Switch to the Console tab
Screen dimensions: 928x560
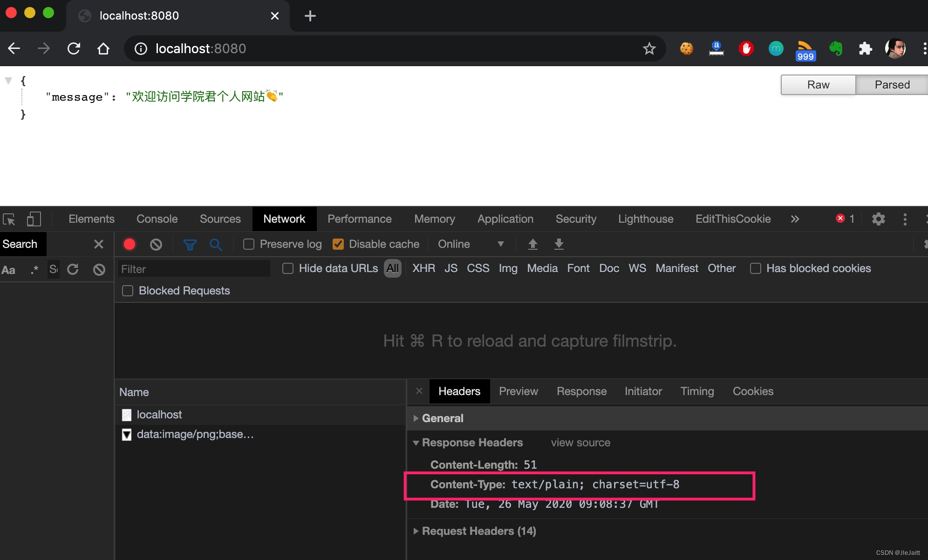pyautogui.click(x=157, y=219)
